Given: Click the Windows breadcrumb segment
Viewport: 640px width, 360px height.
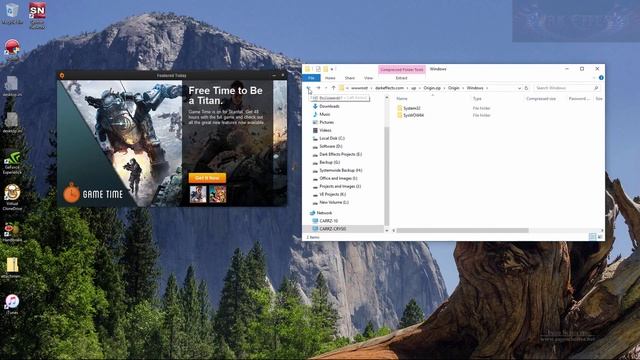Looking at the screenshot, I should (x=475, y=88).
